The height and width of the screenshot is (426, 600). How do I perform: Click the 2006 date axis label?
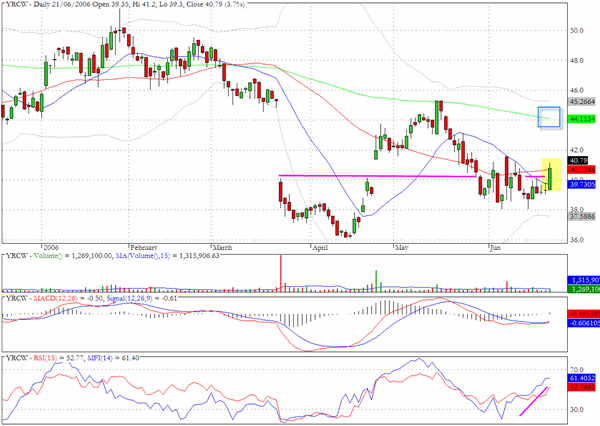click(51, 248)
